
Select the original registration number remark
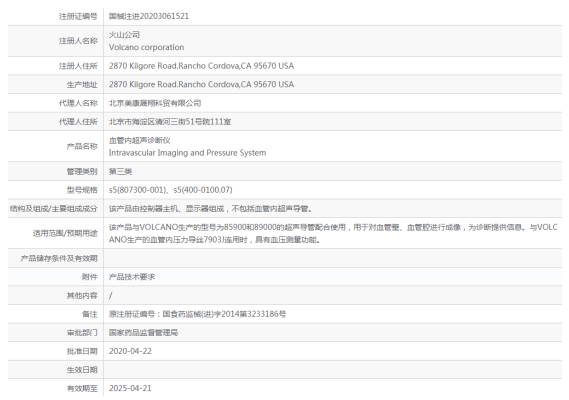pos(197,314)
